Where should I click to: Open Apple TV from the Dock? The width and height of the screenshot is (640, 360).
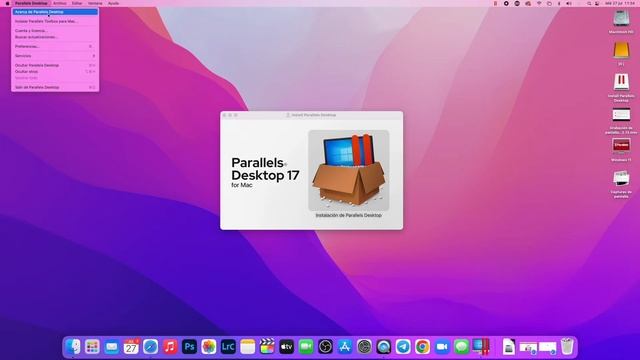point(286,347)
